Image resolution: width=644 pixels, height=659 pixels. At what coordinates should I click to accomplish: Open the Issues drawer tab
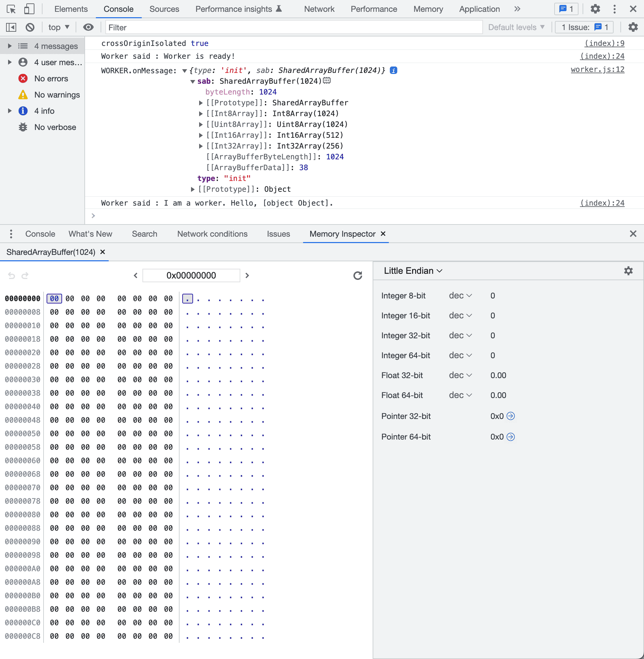278,234
